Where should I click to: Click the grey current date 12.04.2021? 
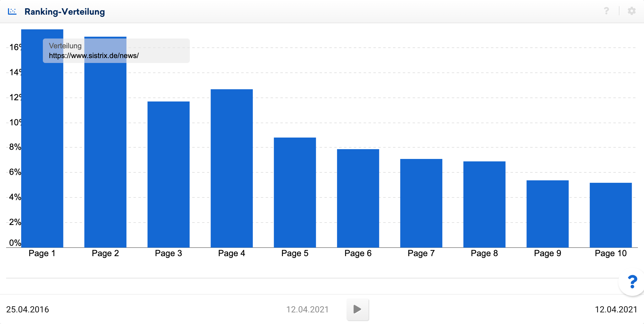(307, 309)
